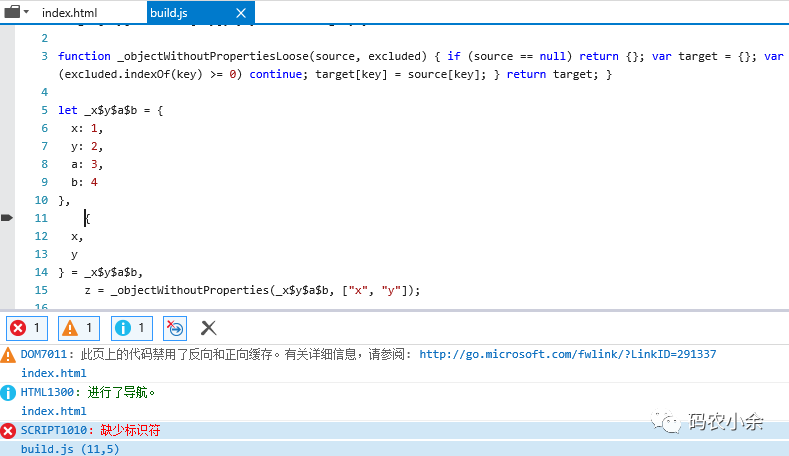Toggle the errors filter button
Screen dimensions: 789x456
(x=28, y=327)
